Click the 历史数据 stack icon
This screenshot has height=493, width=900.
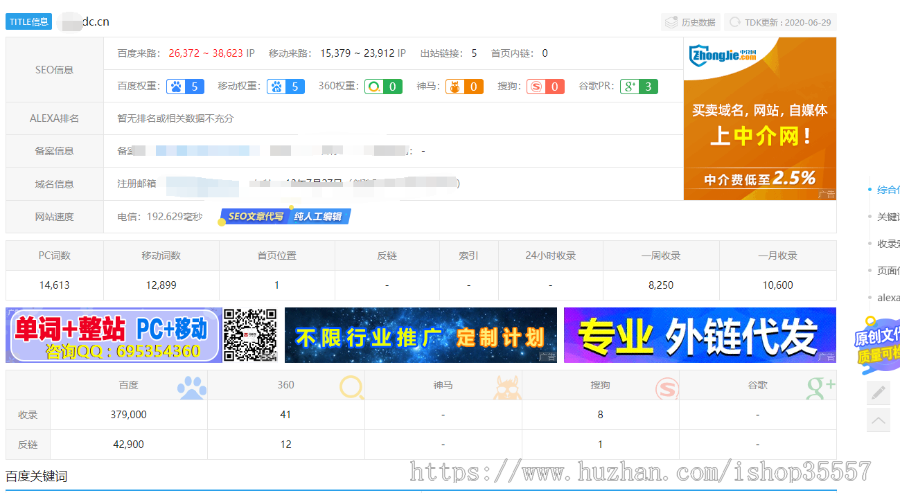(x=671, y=22)
